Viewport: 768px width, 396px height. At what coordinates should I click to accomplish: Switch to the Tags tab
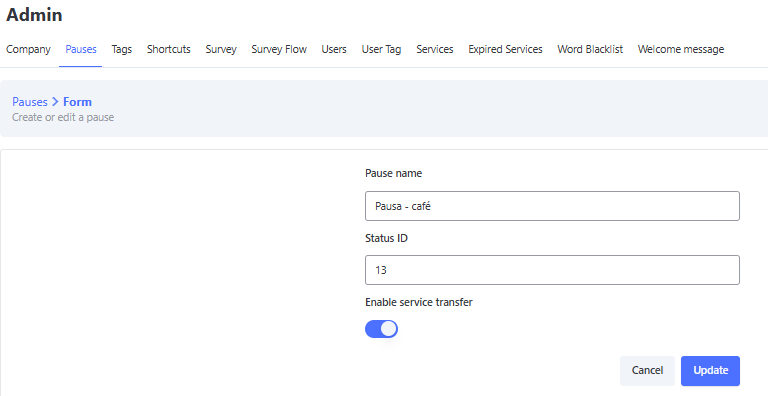pos(121,49)
